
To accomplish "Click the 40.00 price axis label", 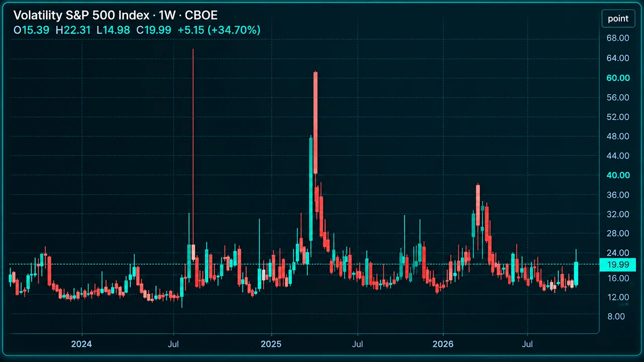I will point(617,175).
